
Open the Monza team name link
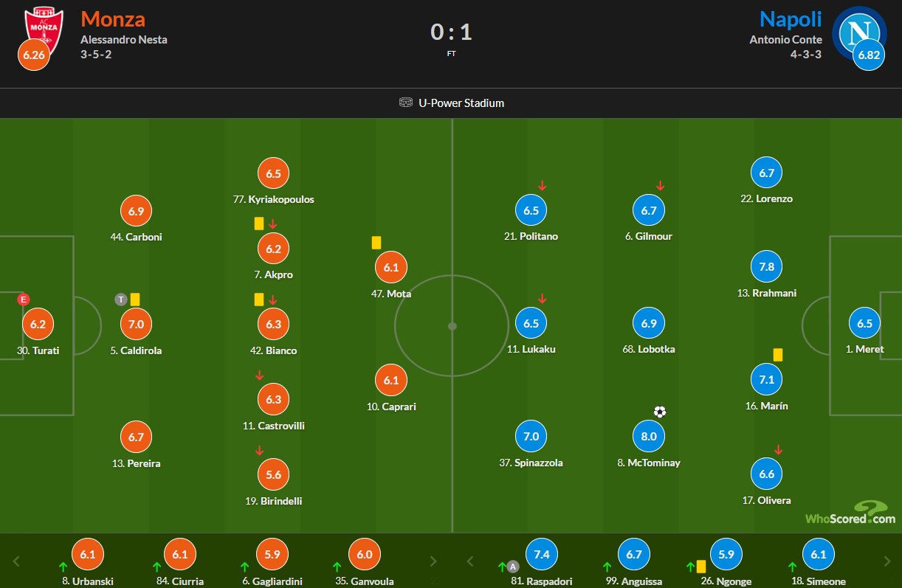point(113,19)
